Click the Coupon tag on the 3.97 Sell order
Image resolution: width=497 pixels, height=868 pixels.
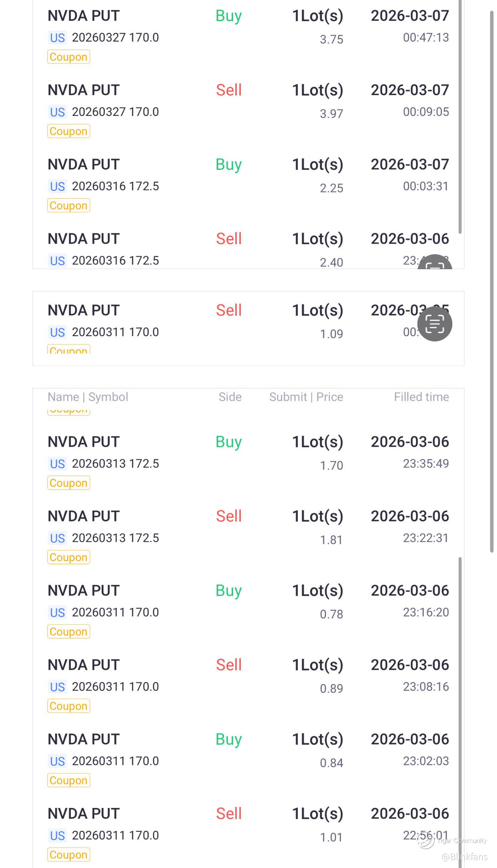tap(69, 131)
